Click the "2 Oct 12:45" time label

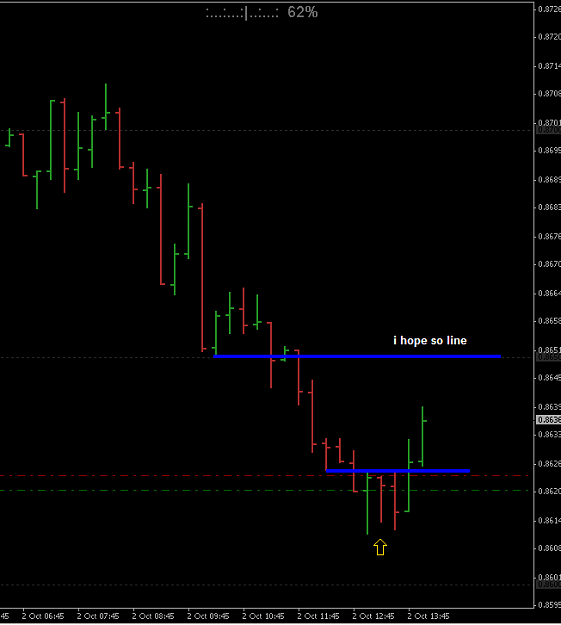pyautogui.click(x=373, y=616)
